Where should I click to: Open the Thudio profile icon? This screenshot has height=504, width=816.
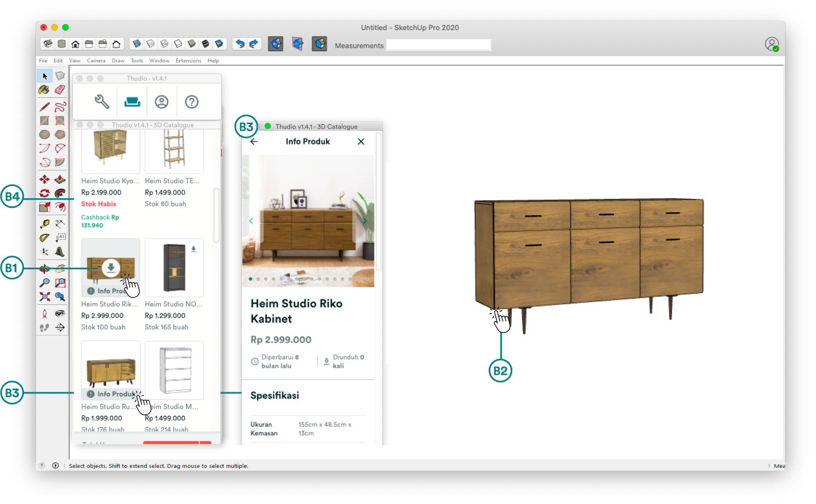161,102
